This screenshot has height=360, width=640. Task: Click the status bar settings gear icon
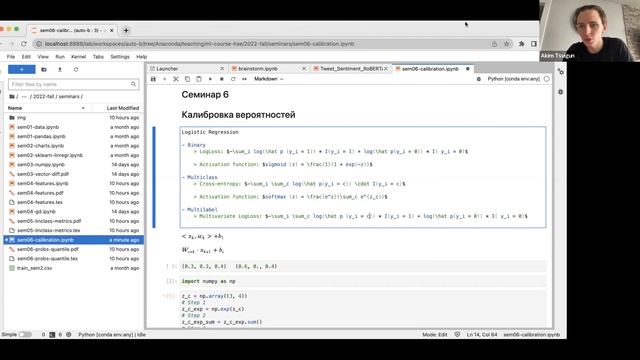click(x=69, y=335)
